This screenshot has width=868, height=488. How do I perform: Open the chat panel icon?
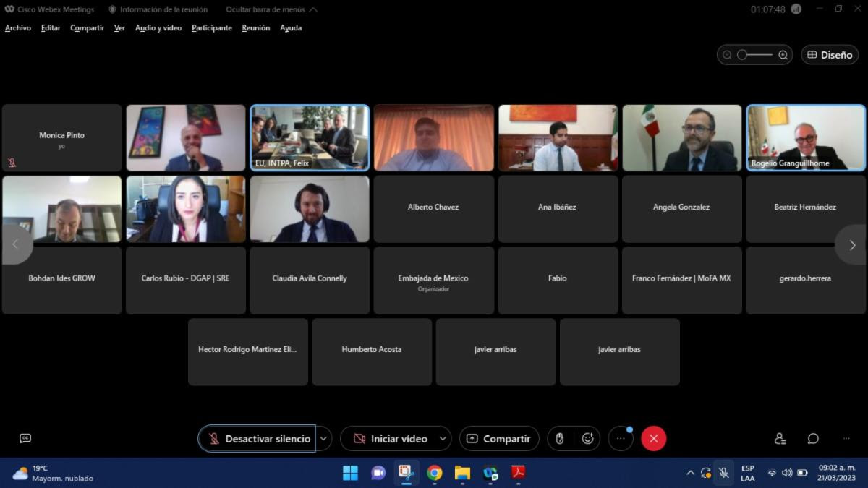pos(813,438)
